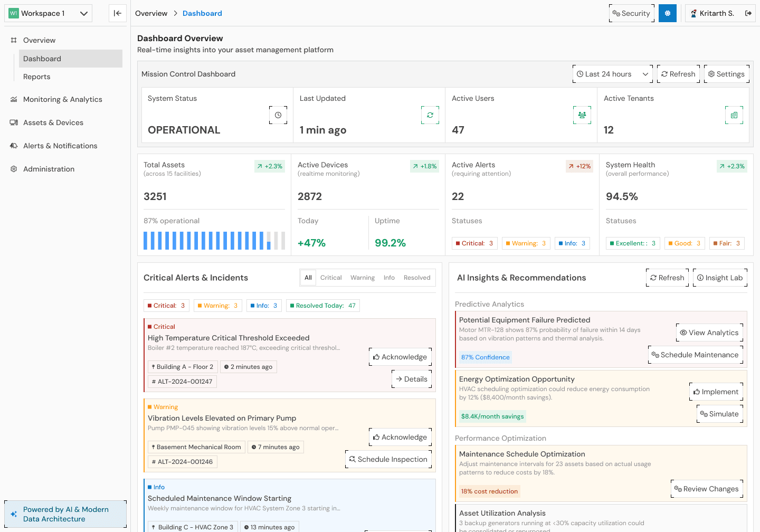Click Schedule Inspection for the pump alert
Screen dimensions: 760x532
coord(388,459)
